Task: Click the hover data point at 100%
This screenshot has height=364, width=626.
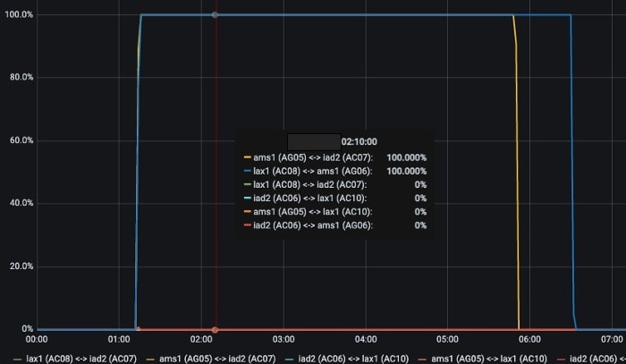Action: tap(215, 15)
